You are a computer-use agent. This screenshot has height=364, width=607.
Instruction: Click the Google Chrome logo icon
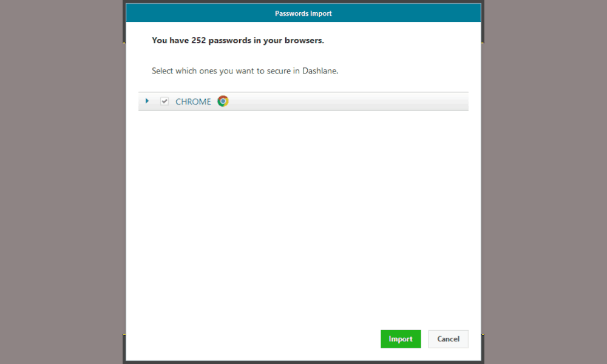223,101
